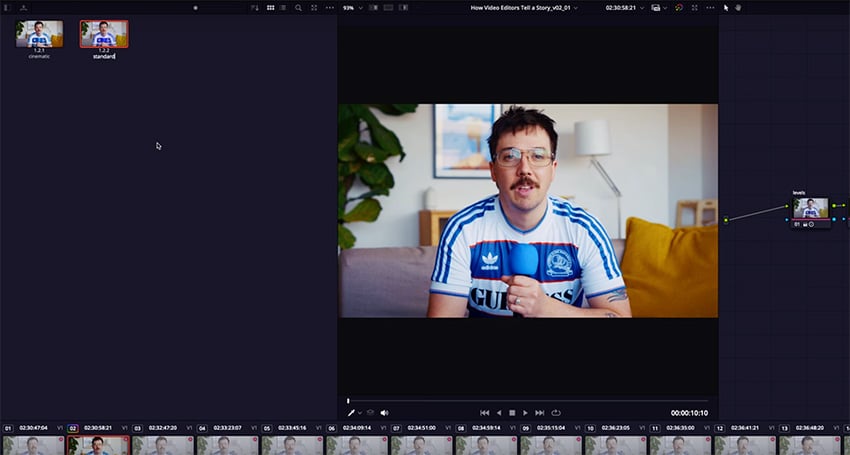Select clip 06 thumbnail at 02:34:09:14
This screenshot has height=455, width=850.
click(x=357, y=445)
